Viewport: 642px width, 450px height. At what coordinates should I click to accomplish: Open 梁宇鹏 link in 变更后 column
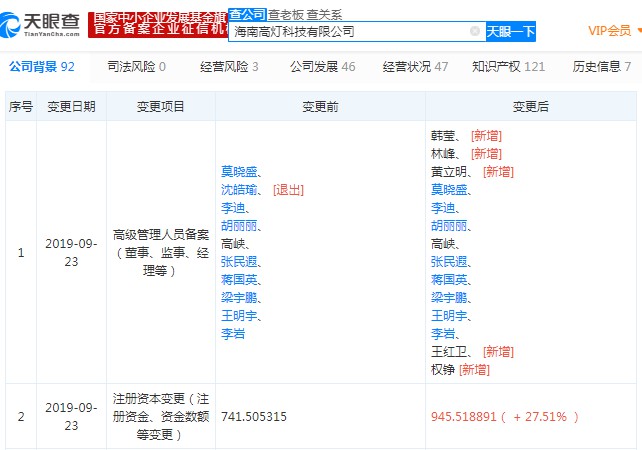point(449,298)
